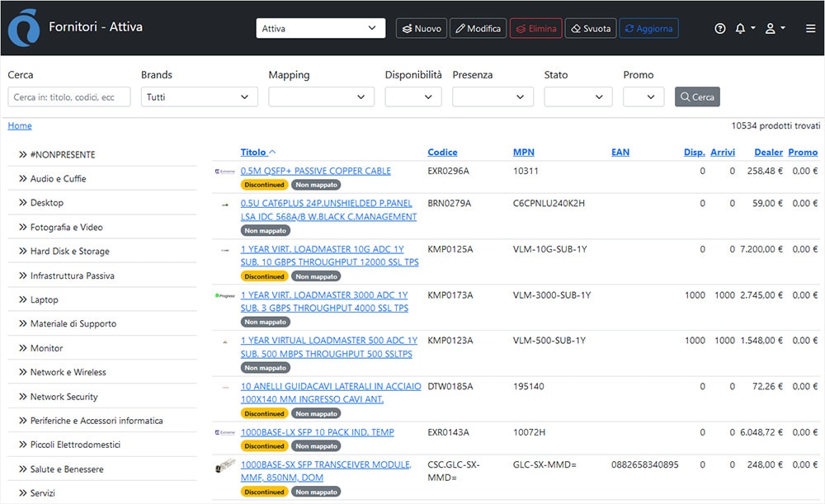Open the user account menu

pyautogui.click(x=774, y=28)
